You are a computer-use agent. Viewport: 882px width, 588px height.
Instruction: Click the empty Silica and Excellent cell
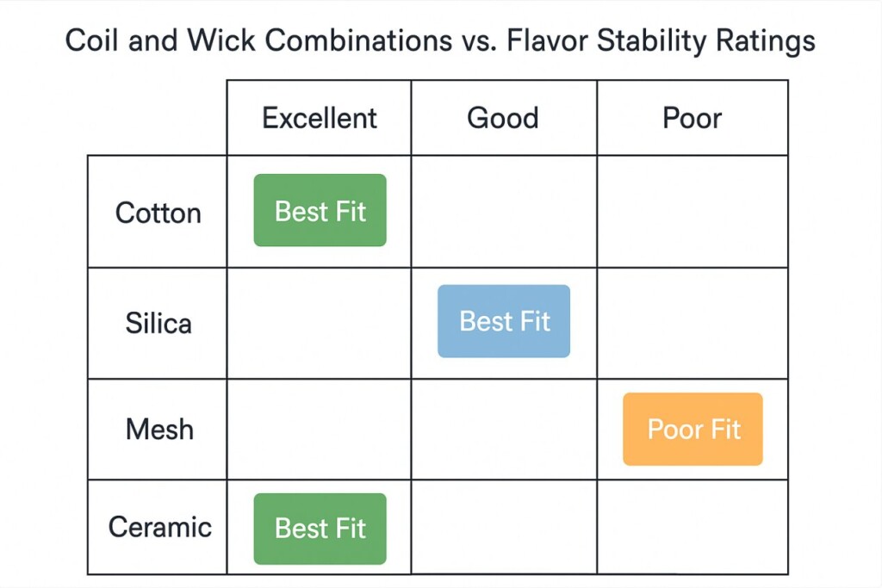(319, 323)
